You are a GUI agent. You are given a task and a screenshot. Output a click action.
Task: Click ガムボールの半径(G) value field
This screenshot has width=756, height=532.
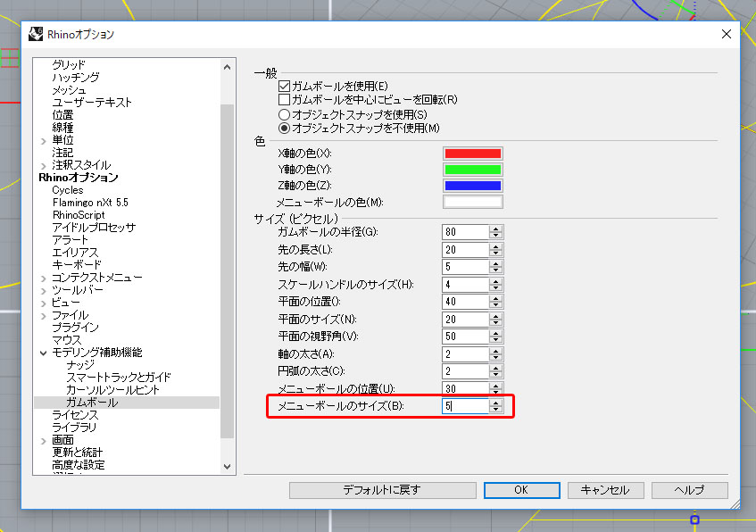(x=465, y=232)
